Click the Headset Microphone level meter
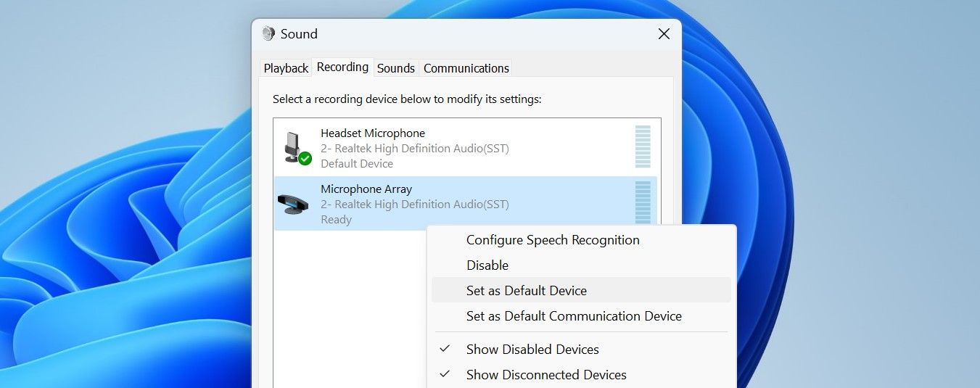The image size is (980, 388). pos(643,147)
